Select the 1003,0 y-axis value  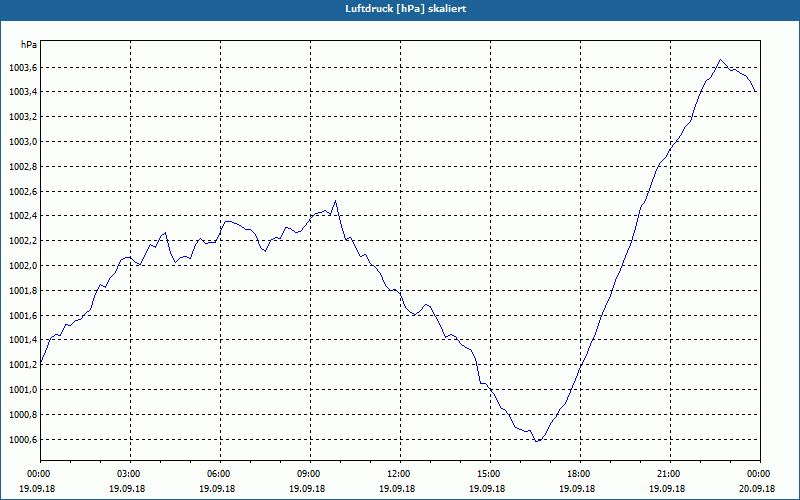23,142
